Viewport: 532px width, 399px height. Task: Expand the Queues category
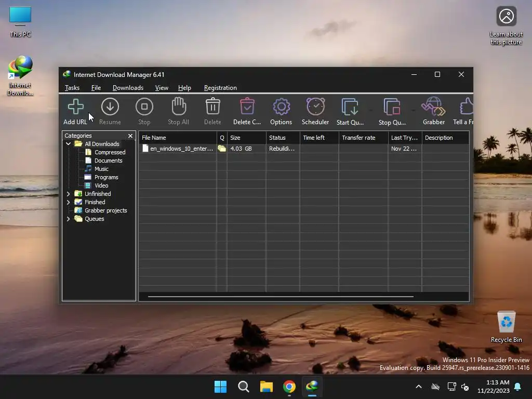[68, 219]
